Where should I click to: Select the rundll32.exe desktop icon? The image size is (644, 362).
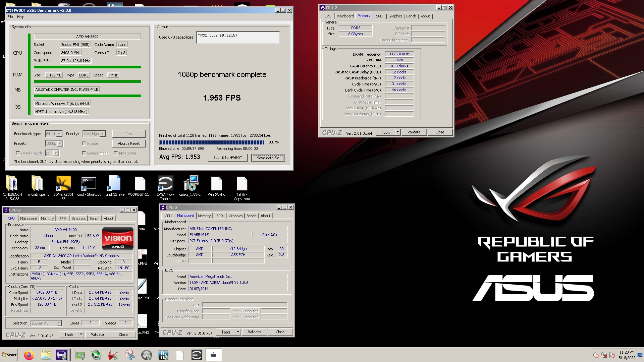(114, 186)
